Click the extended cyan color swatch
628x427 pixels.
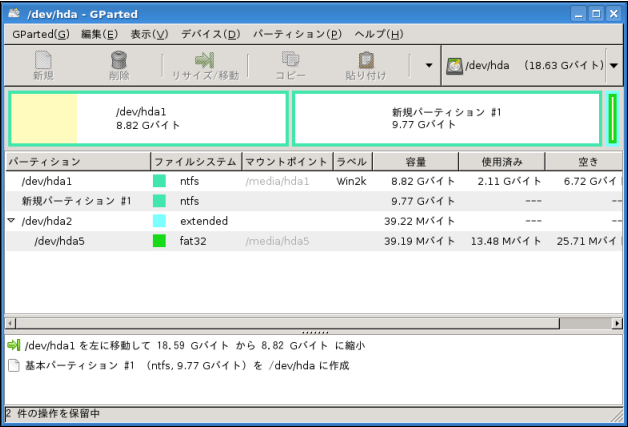click(x=159, y=221)
